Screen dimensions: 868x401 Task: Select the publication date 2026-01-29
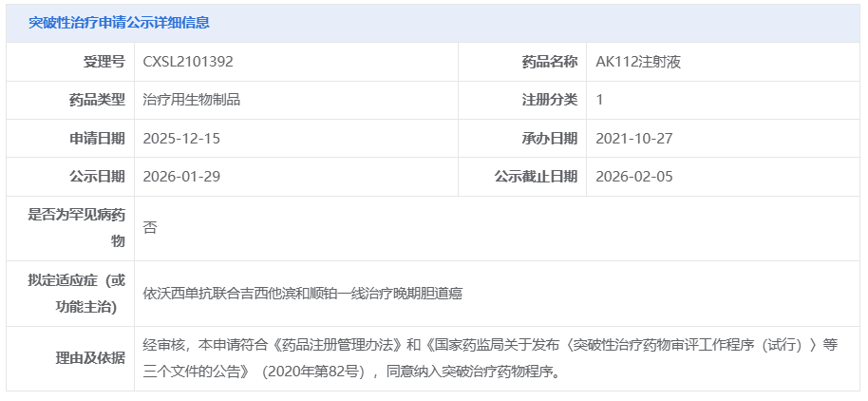[x=181, y=177]
